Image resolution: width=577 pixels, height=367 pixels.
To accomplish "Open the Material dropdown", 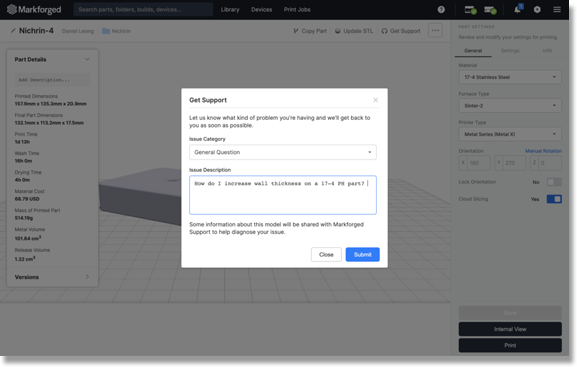I will click(510, 77).
